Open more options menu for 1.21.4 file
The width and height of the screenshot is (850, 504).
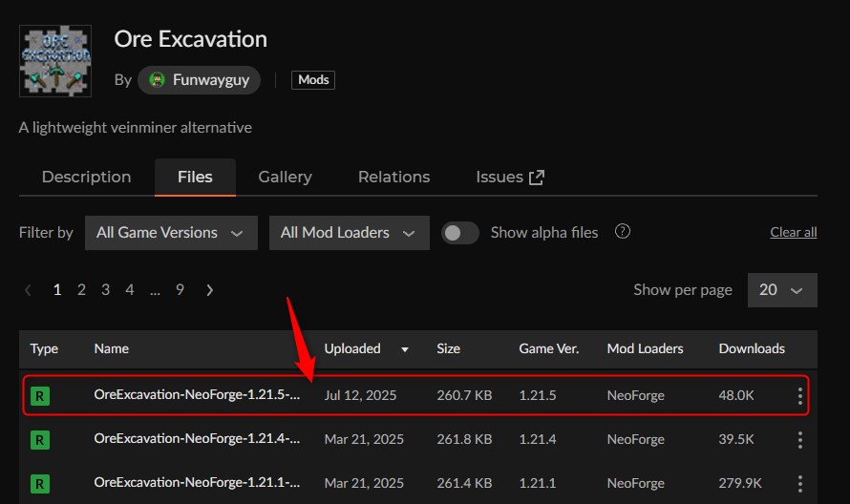point(800,439)
